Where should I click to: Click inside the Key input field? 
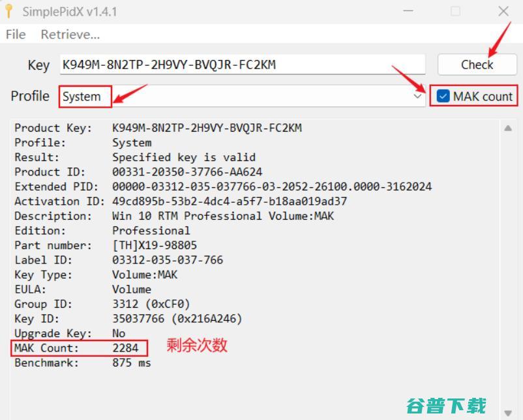coord(241,65)
